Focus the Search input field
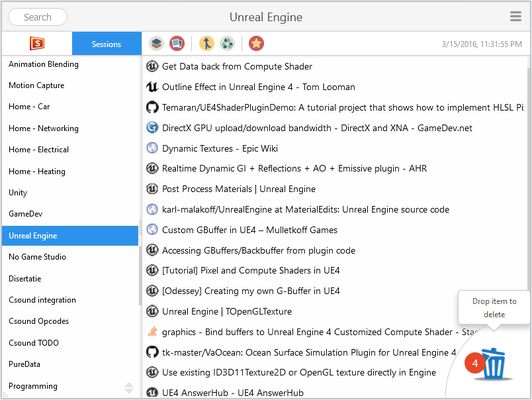532x400 pixels. click(x=38, y=17)
